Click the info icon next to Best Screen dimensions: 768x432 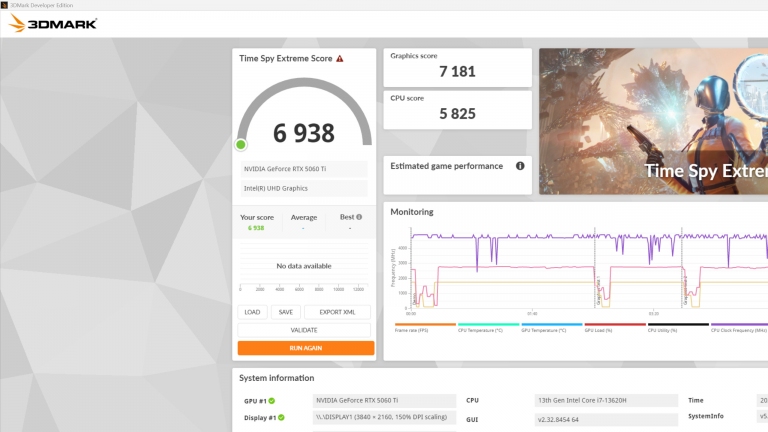pos(359,217)
